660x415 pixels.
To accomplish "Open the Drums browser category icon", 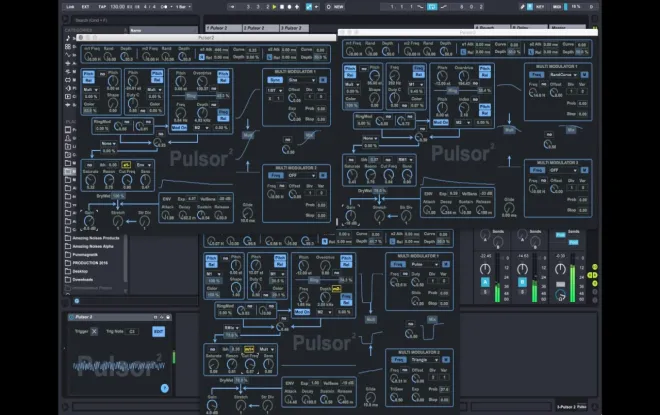I will tap(68, 47).
